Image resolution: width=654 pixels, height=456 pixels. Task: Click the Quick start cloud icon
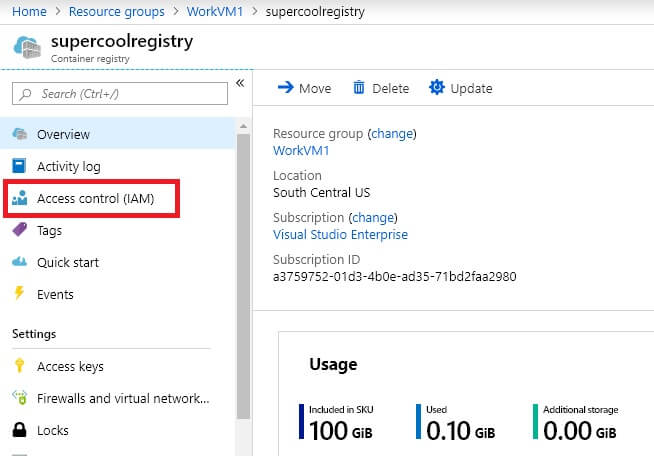click(x=19, y=262)
